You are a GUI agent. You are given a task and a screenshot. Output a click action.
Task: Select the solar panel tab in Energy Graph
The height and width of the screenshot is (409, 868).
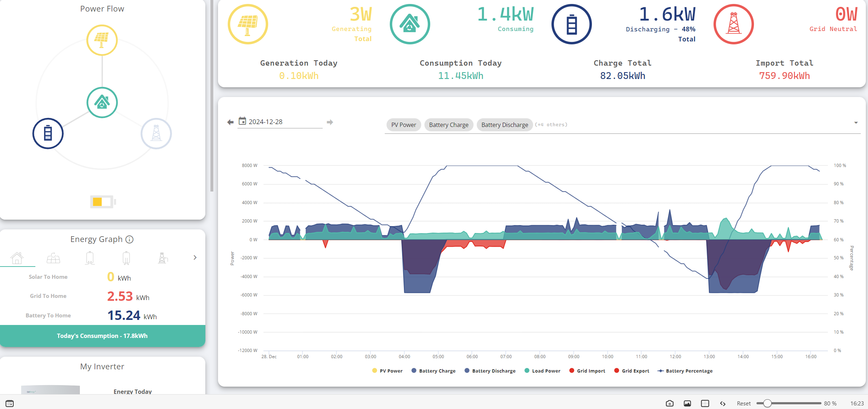click(53, 258)
